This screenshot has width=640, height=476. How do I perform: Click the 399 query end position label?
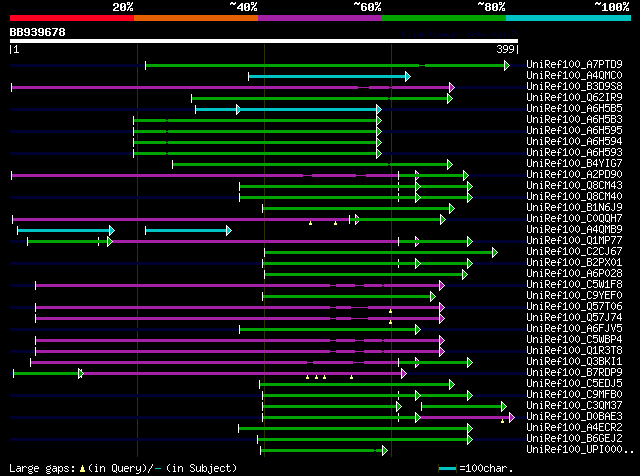coord(505,49)
